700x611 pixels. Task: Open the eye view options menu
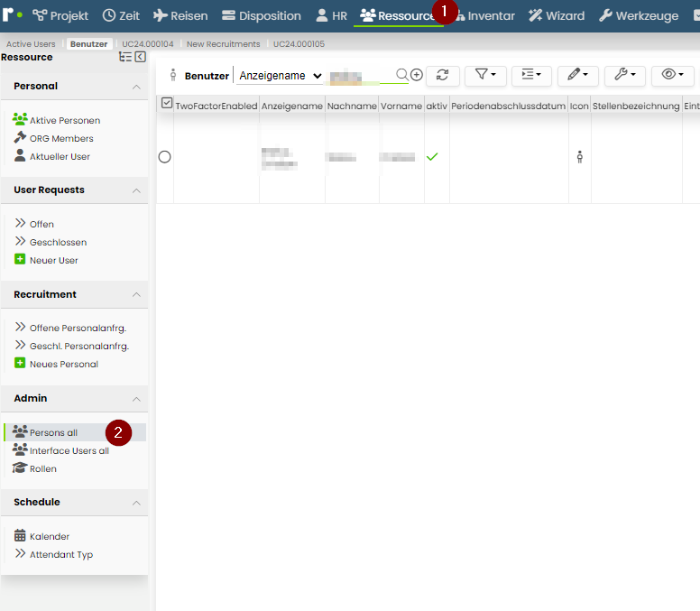(x=672, y=75)
